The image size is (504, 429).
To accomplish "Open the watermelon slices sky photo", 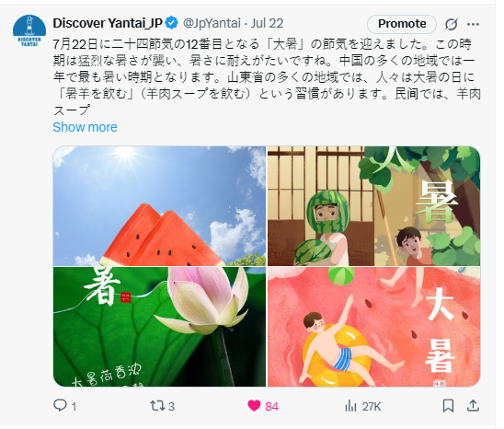I will [x=159, y=206].
